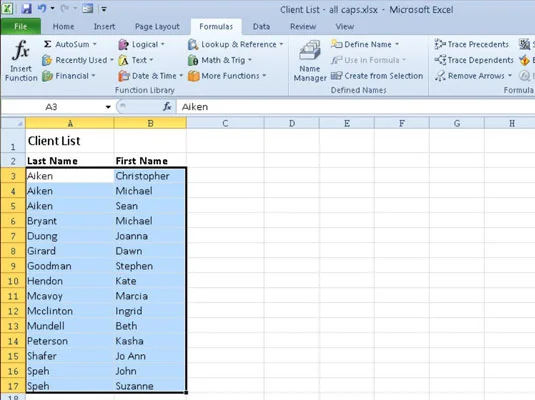Open the Define Name dropdown arrow

tap(397, 44)
